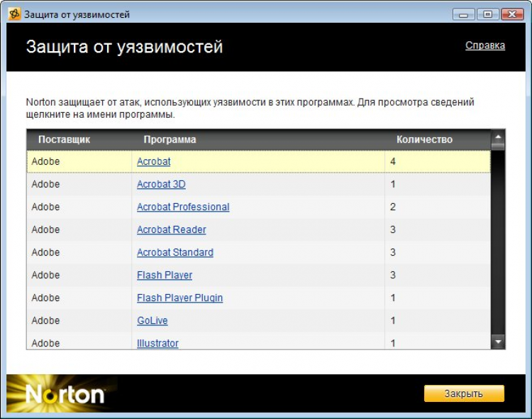Select the Adobe cell in the Illustrator row
The image size is (532, 419).
(45, 343)
